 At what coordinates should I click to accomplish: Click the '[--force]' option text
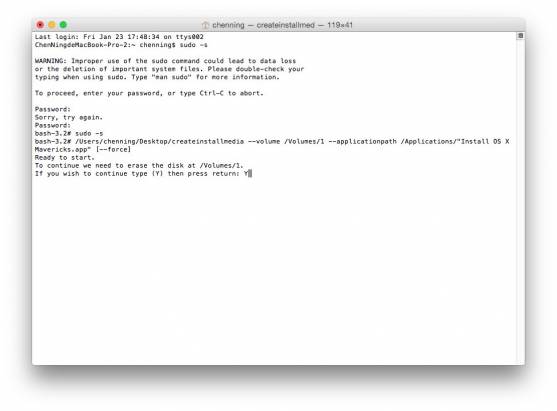(x=113, y=150)
